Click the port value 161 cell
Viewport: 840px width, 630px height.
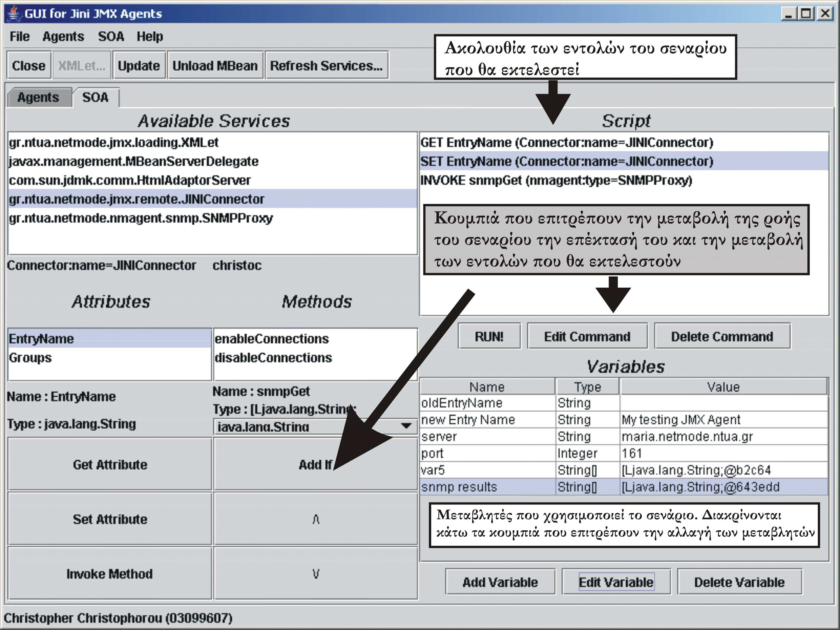point(723,453)
